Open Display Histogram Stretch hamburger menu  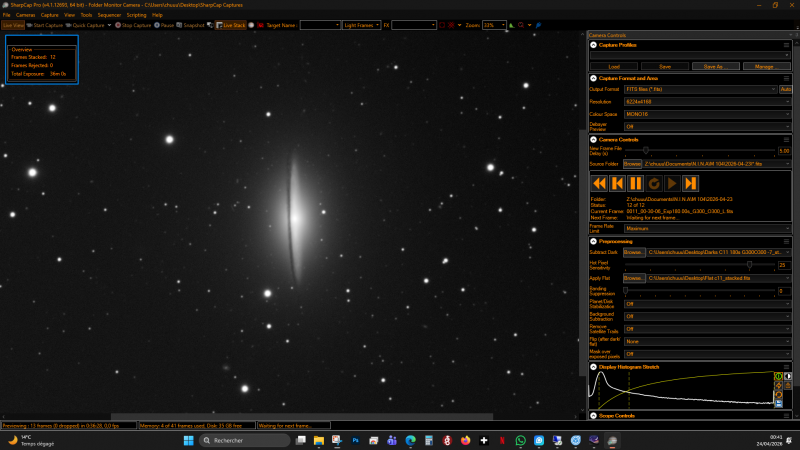click(x=786, y=367)
